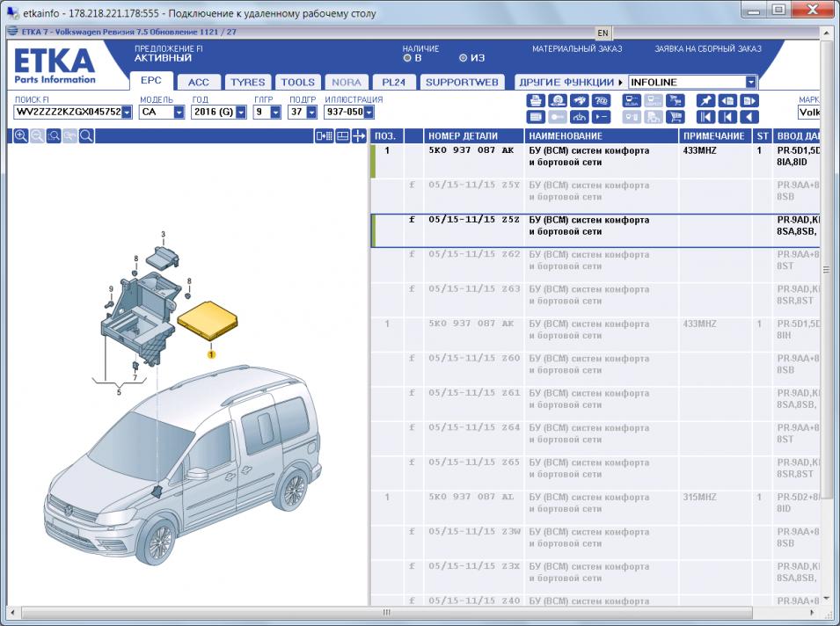Click the handshake icon in the toolbar
This screenshot has height=626, width=840.
point(580,101)
